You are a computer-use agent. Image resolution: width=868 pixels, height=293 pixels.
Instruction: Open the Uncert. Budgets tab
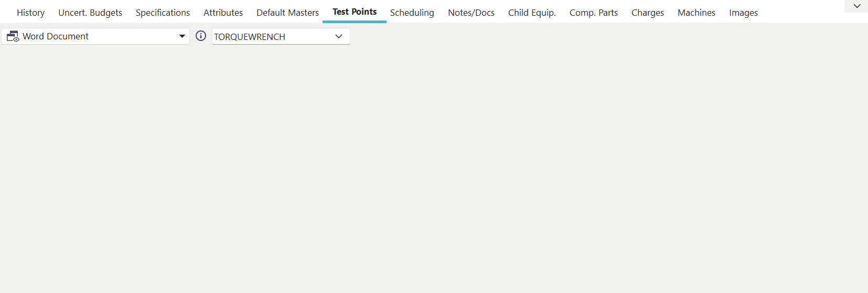[90, 13]
